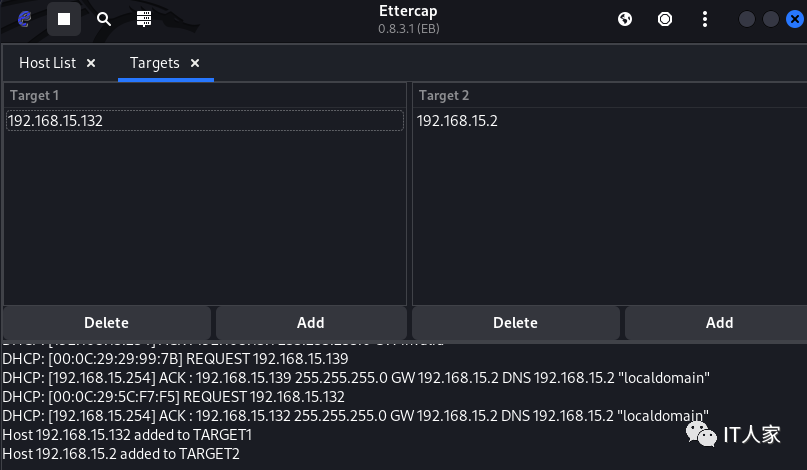
Task: Scan for hosts with magnifier icon
Action: 104,19
